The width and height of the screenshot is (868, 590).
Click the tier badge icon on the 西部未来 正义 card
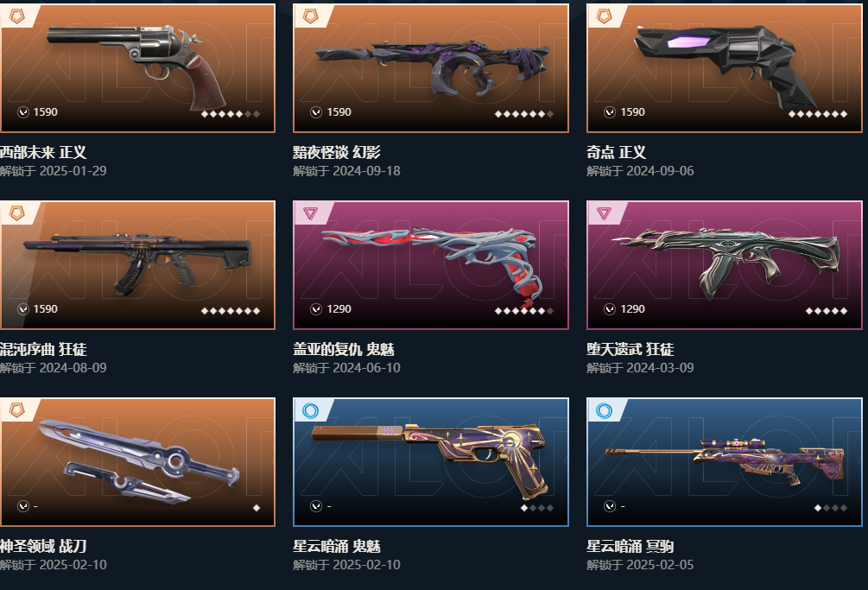click(17, 16)
